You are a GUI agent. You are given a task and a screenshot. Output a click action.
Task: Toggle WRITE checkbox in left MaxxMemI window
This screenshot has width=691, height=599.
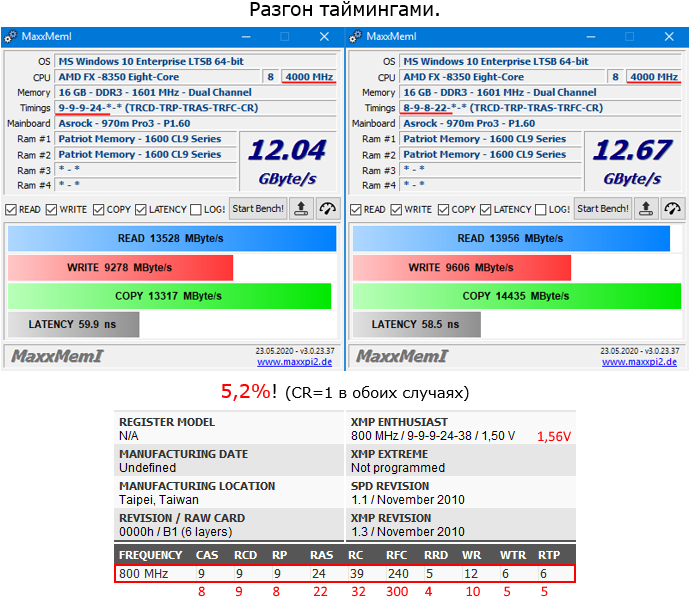coord(52,210)
